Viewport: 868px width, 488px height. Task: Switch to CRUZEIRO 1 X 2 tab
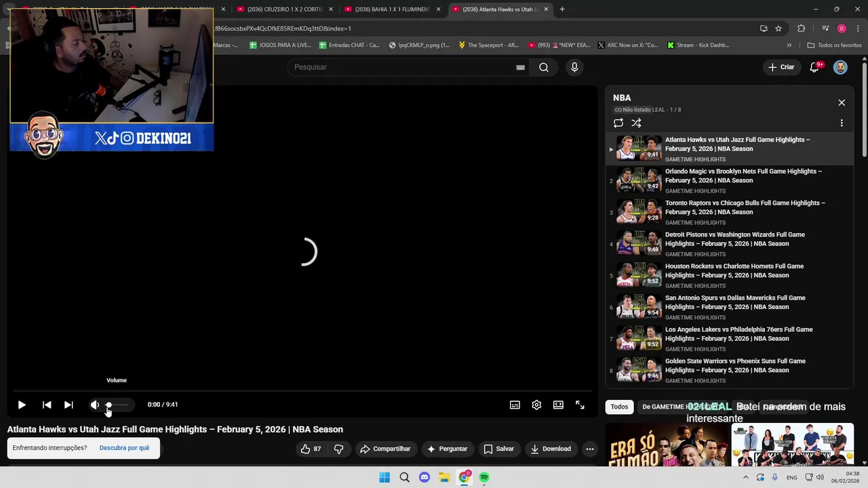tap(283, 9)
